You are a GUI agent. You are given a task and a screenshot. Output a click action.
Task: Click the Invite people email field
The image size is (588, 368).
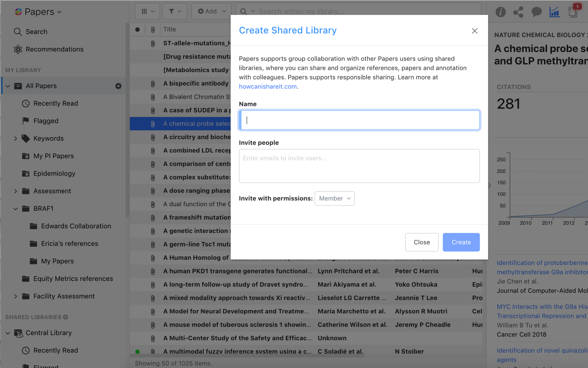[359, 166]
